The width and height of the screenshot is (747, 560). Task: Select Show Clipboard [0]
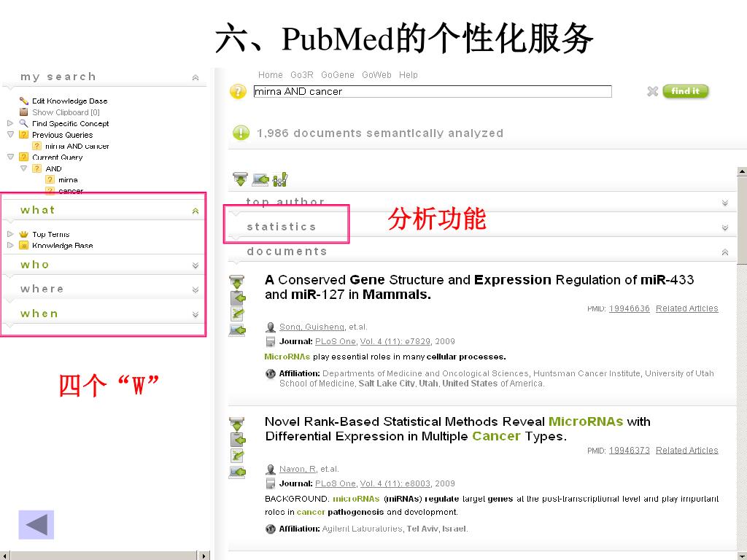tap(66, 112)
